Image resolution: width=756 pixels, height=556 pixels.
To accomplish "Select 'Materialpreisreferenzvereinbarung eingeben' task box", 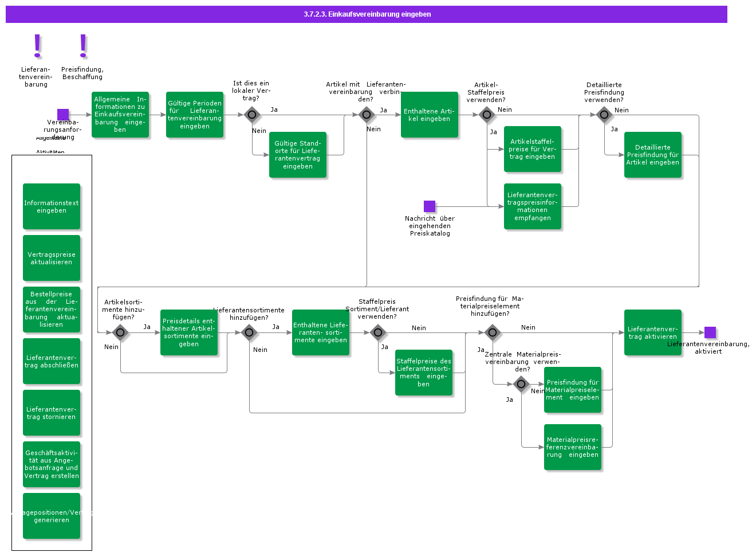I will 572,447.
